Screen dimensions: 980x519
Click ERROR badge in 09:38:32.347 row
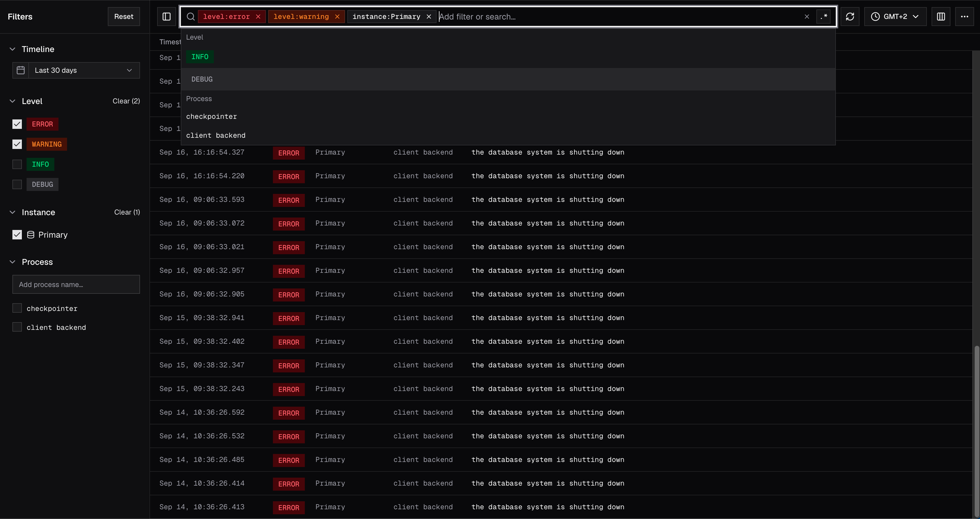coord(289,366)
